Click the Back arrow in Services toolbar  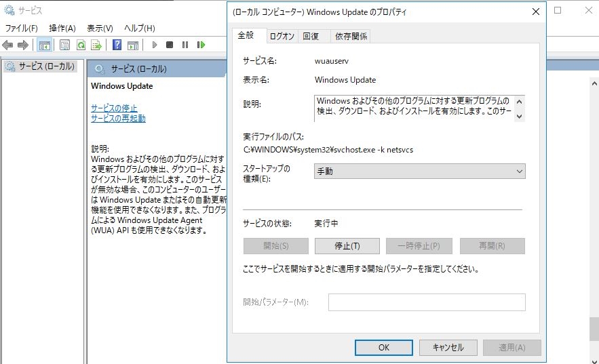click(x=7, y=45)
